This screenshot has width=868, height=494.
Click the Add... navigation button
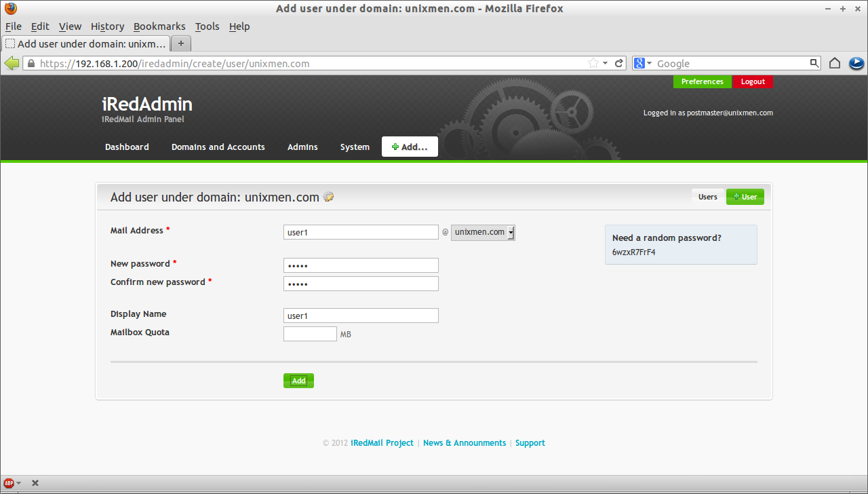pyautogui.click(x=410, y=147)
